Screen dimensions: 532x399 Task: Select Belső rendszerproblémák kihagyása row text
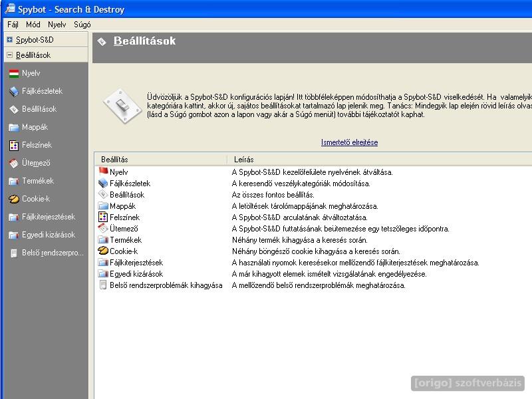(x=166, y=285)
